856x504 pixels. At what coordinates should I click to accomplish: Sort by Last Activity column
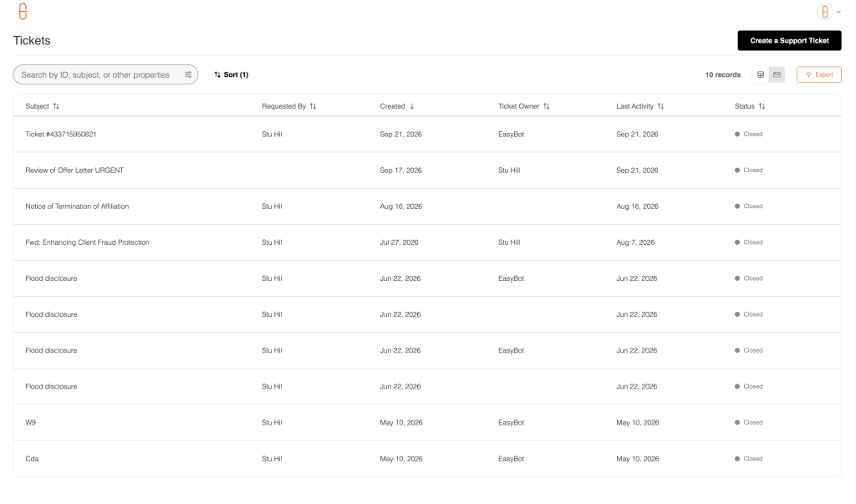point(639,106)
